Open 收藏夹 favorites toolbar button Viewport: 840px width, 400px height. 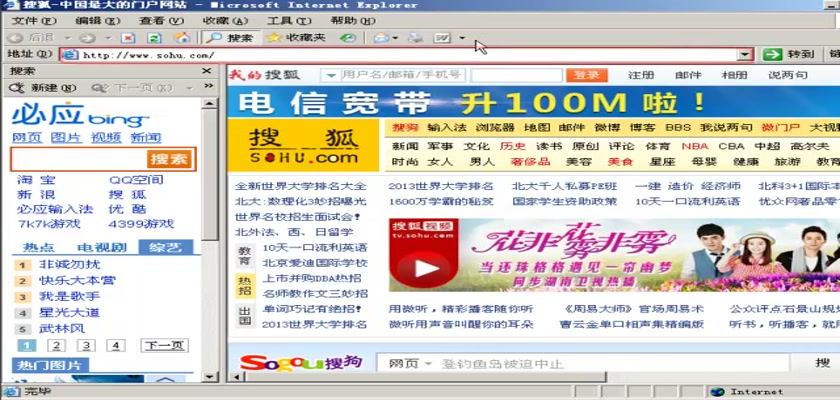coord(296,38)
